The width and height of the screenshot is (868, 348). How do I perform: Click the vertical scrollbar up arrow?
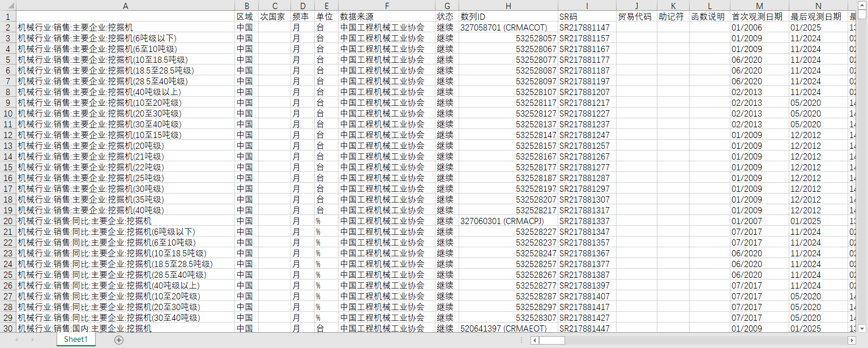click(862, 5)
